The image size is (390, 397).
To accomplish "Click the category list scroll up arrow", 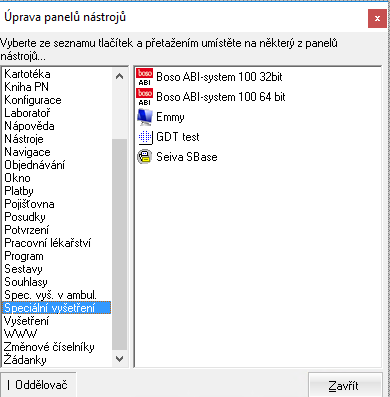I will (119, 76).
